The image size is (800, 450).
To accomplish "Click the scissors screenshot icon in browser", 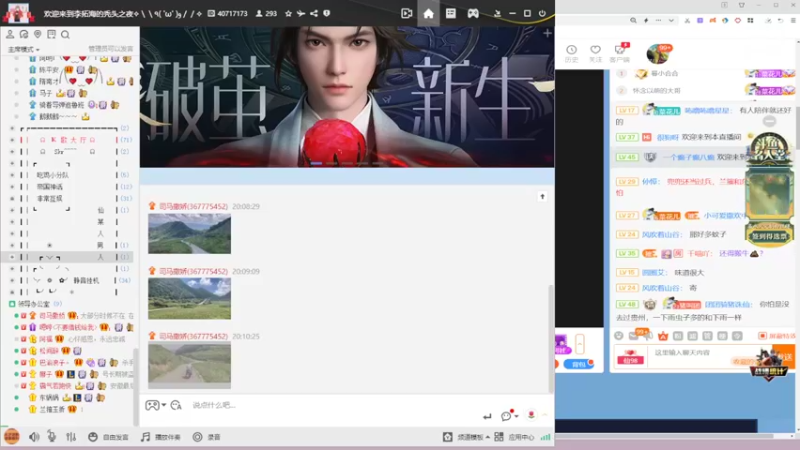I will 687,20.
